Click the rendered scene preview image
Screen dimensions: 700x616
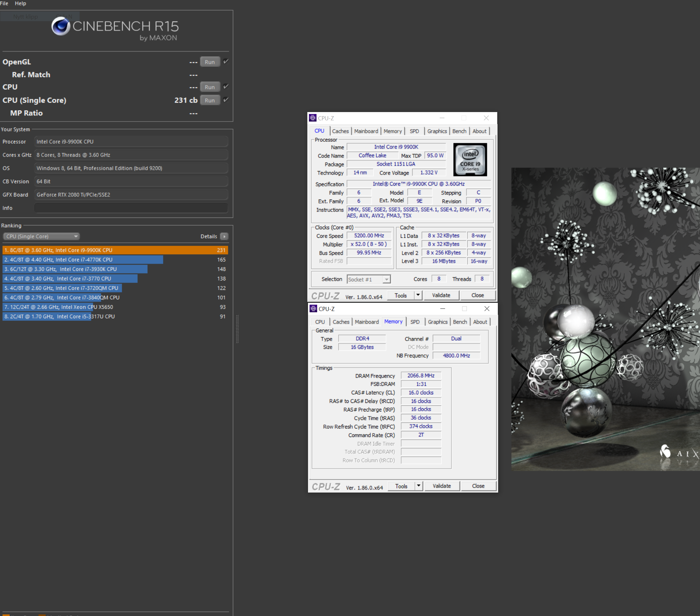[606, 319]
